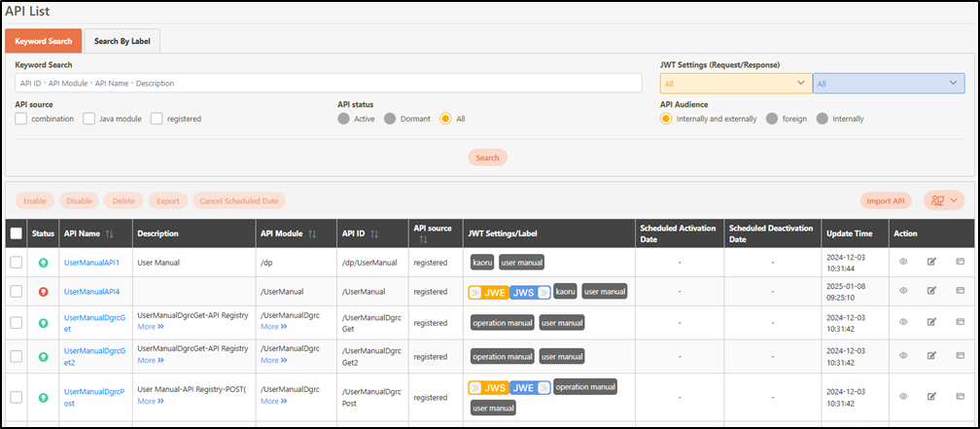Sort by API Module using sort icon
980x429 pixels.
(x=312, y=233)
